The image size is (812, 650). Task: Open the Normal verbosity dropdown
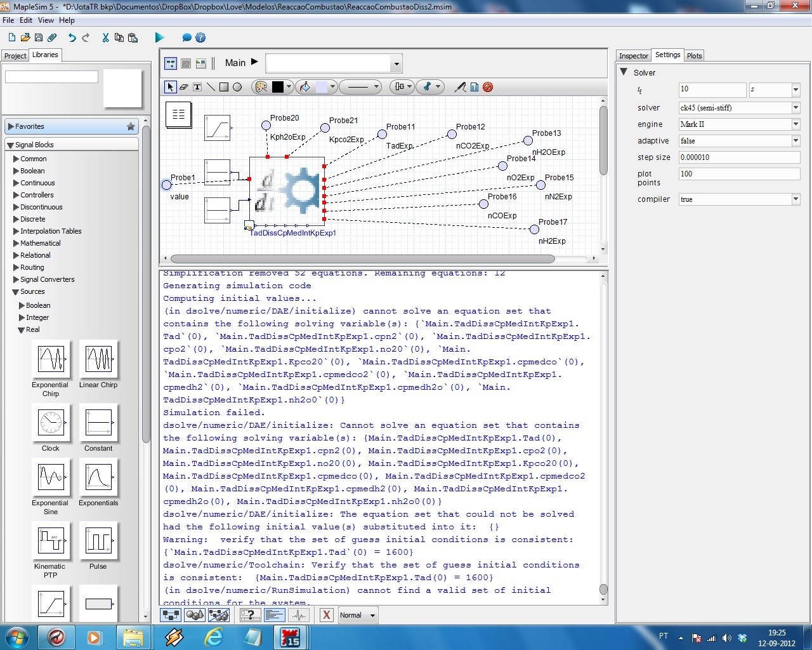pos(358,614)
